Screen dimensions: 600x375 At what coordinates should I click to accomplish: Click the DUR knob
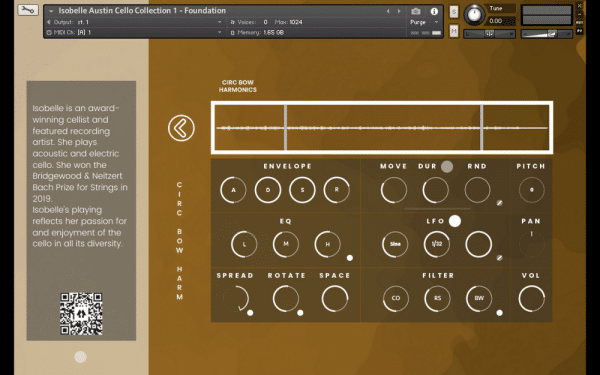click(435, 190)
